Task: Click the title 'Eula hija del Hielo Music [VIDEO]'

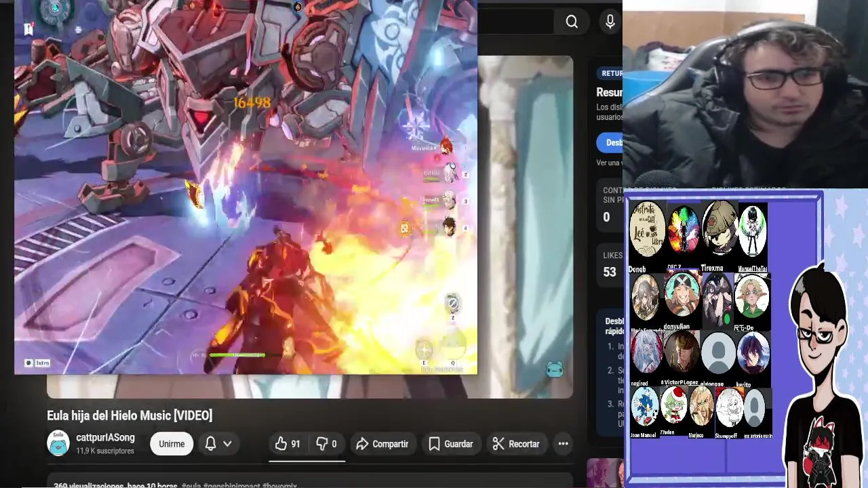Action: pos(130,415)
